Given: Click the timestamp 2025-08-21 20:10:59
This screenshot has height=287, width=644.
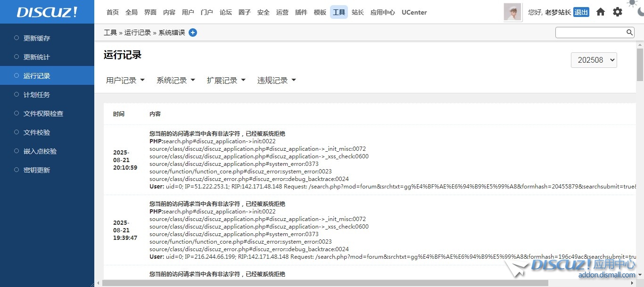Looking at the screenshot, I should point(125,160).
